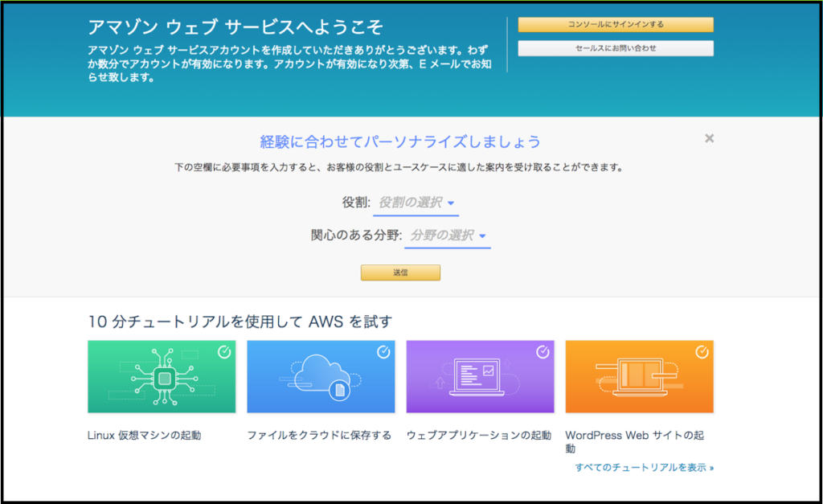Click the アマゾン ウェブ サービスへようこそ title

point(235,27)
